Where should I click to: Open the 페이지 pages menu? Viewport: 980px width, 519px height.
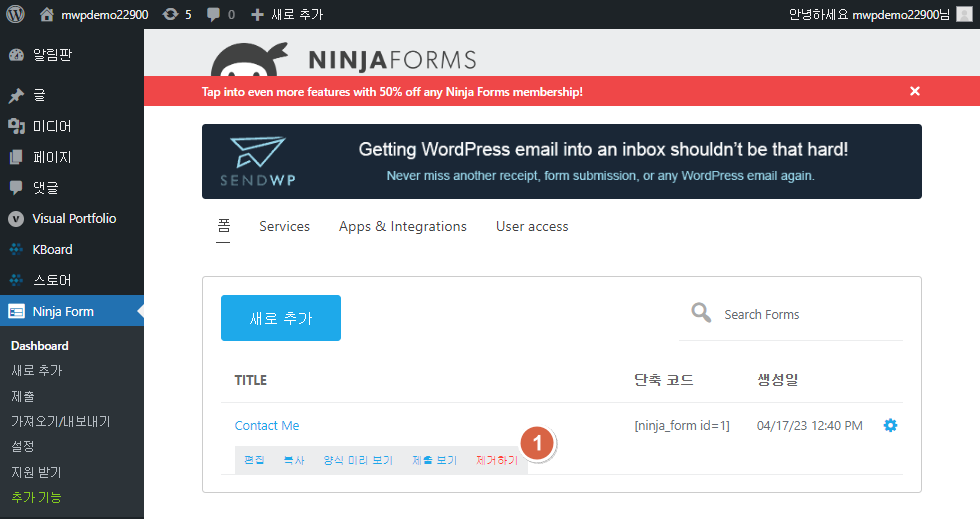72,157
